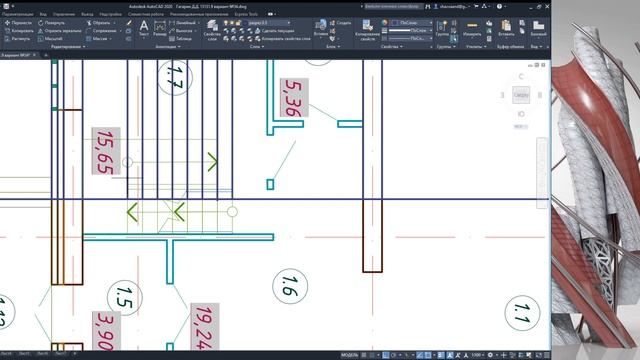Click the signed-in user account button
The width and height of the screenshot is (640, 360).
click(451, 7)
